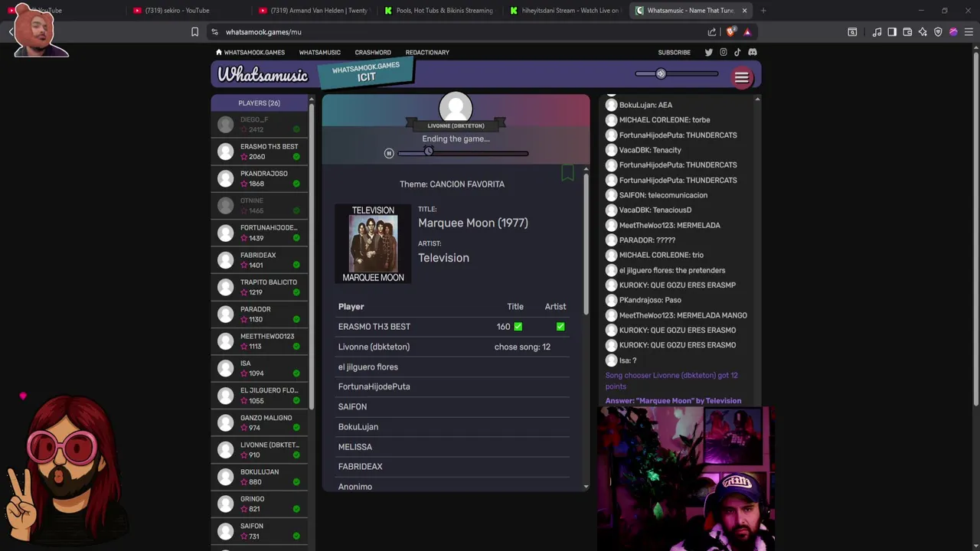Screen dimensions: 980x551
Task: Open Whatsamook Discord server icon
Action: pos(753,52)
